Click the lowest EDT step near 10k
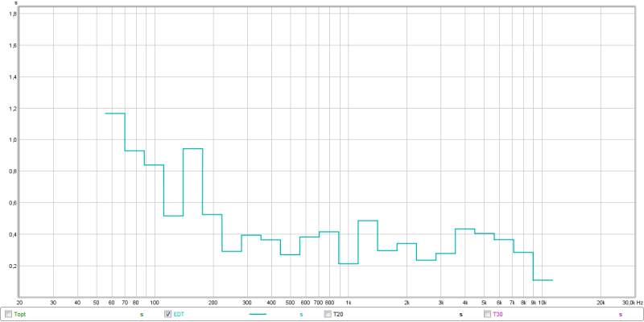The width and height of the screenshot is (644, 322). [543, 280]
